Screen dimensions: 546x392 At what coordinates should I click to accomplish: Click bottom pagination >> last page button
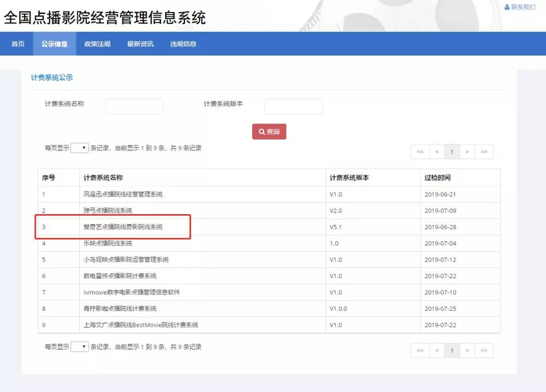coord(484,351)
